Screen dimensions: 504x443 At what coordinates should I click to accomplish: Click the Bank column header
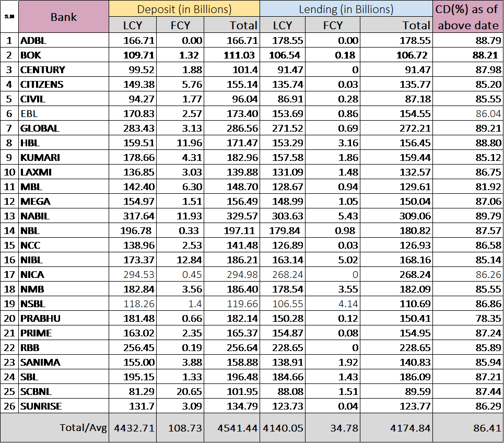[x=63, y=17]
